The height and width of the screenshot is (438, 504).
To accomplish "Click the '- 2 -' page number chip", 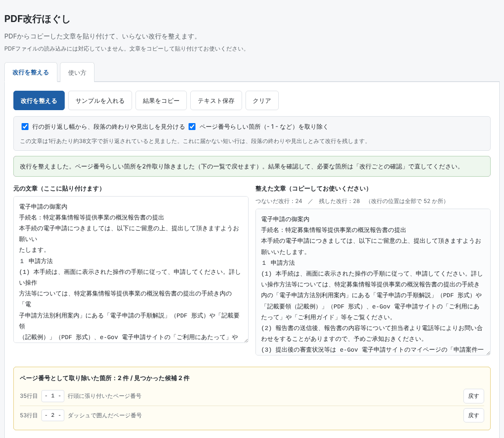I will click(53, 415).
